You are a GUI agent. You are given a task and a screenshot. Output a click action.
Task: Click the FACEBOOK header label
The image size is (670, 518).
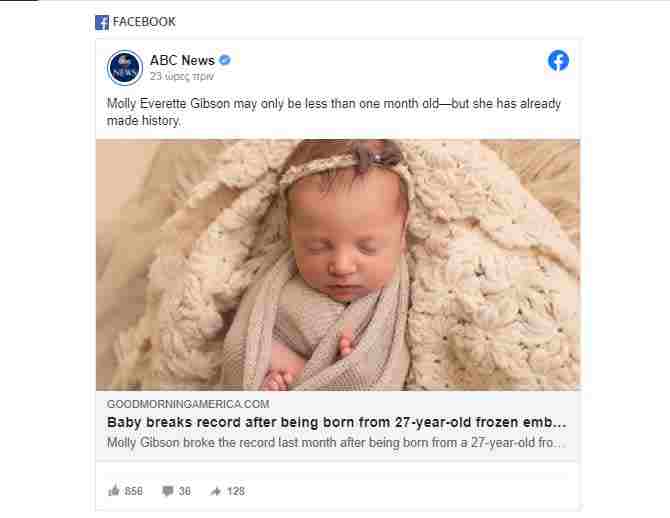(x=144, y=22)
